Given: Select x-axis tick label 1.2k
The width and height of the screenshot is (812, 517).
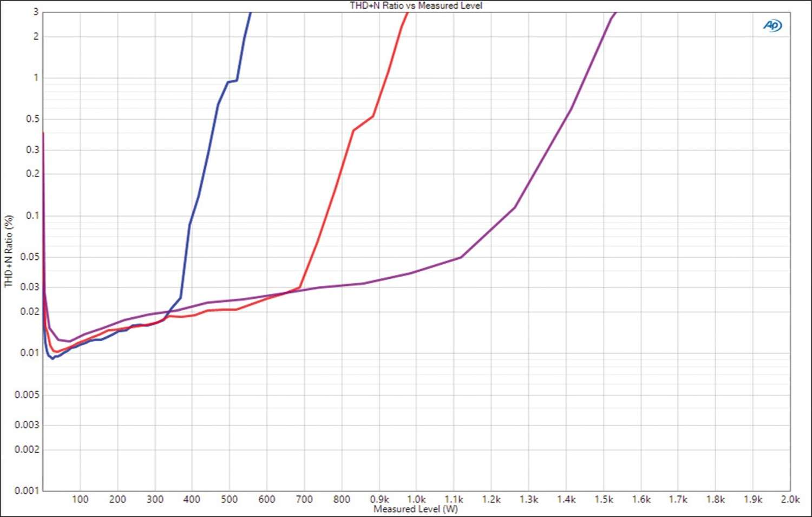Looking at the screenshot, I should tap(492, 499).
